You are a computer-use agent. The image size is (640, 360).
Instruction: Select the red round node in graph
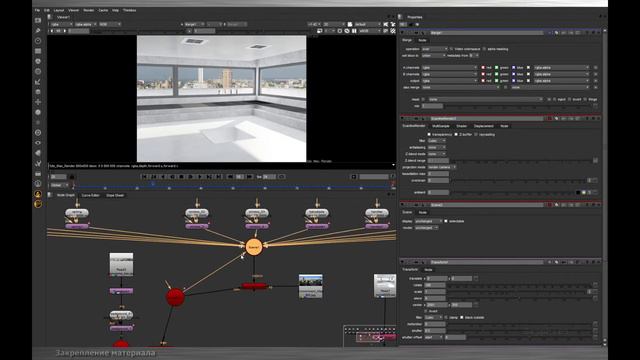pos(175,297)
